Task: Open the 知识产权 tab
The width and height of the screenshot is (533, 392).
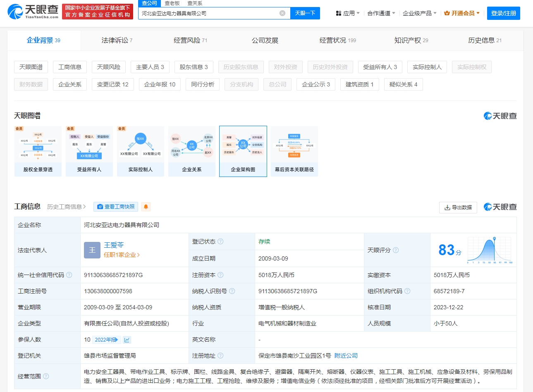Action: coord(411,41)
